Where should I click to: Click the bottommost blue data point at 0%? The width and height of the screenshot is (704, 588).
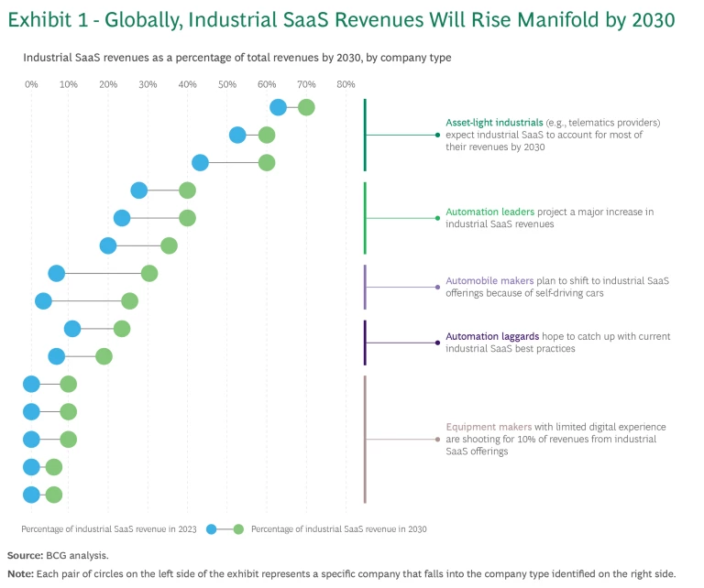click(x=32, y=495)
